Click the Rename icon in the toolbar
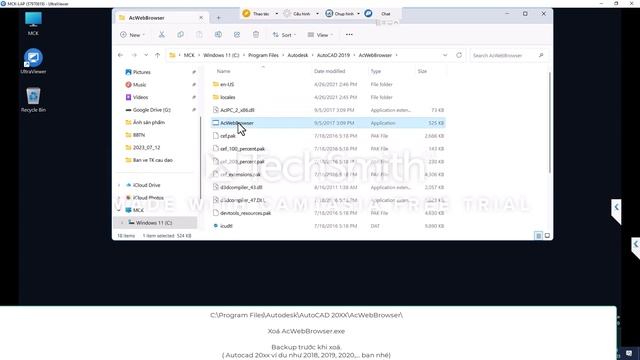640x360 pixels. 218,35
